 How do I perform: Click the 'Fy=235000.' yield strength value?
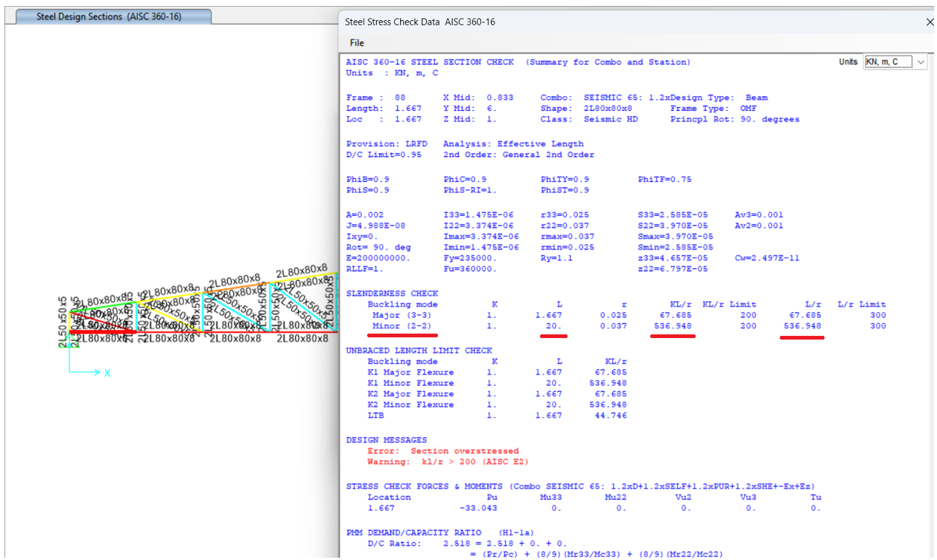tap(470, 258)
